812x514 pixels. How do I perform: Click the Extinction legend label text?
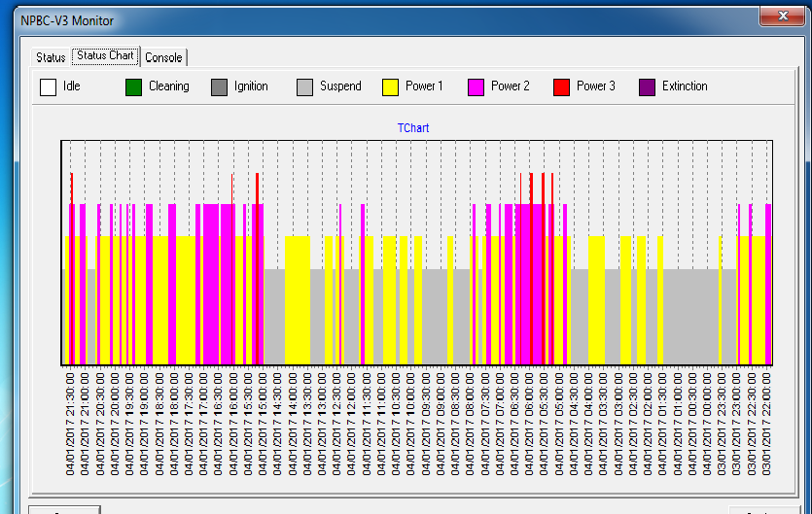pos(685,86)
